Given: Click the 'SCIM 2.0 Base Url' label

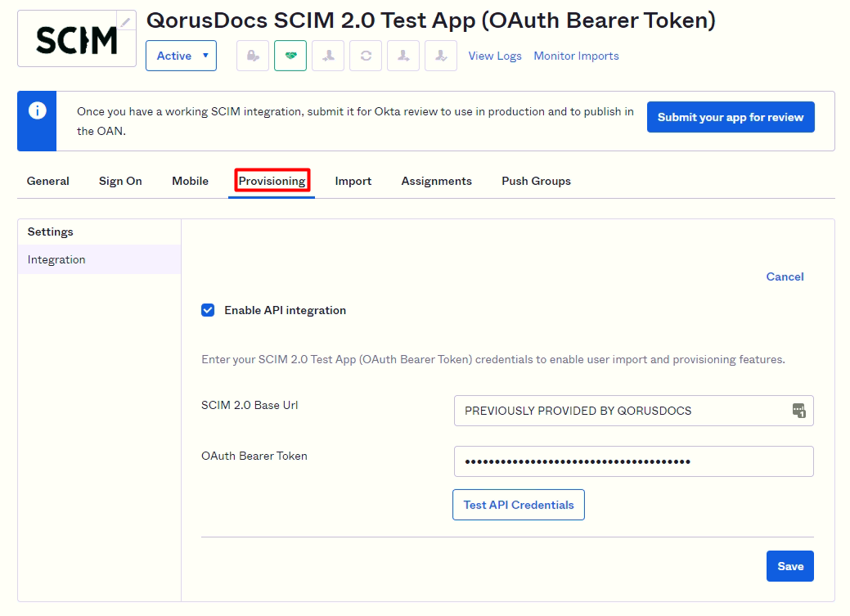Looking at the screenshot, I should pos(250,405).
